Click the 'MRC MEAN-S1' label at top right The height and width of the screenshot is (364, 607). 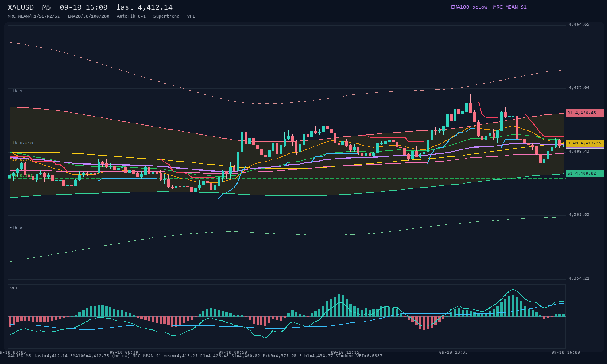point(510,7)
